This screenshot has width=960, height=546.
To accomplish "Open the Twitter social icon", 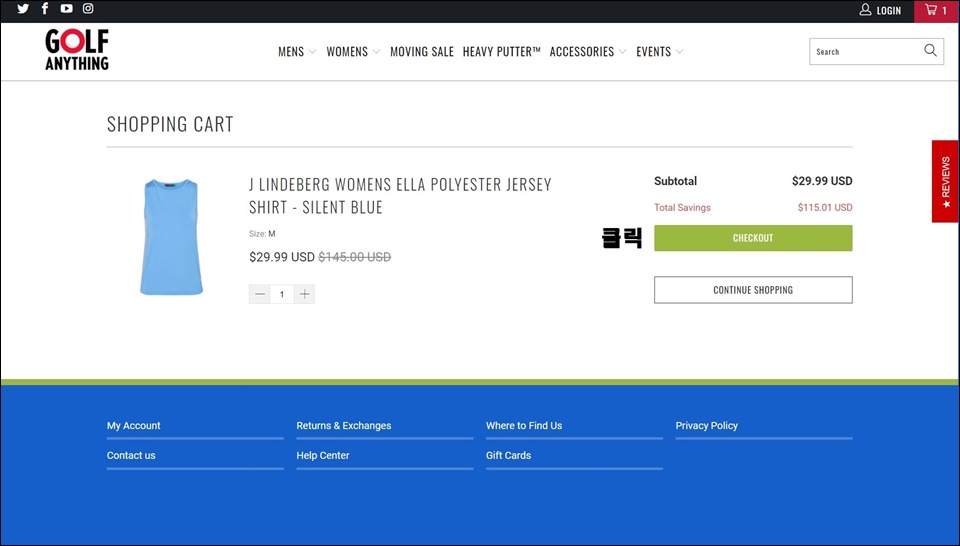I will pyautogui.click(x=23, y=9).
